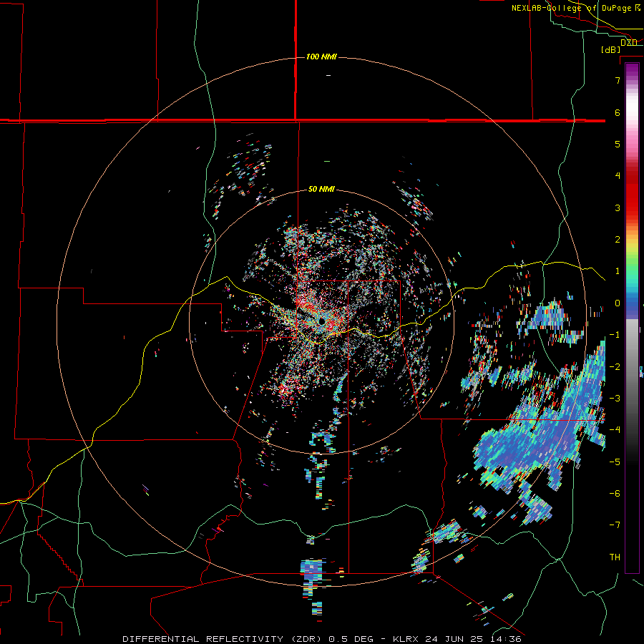The width and height of the screenshot is (644, 644).
Task: Click the DIFFERENTIAL REFLECTIVITY (ZDR) title text
Action: [x=224, y=639]
